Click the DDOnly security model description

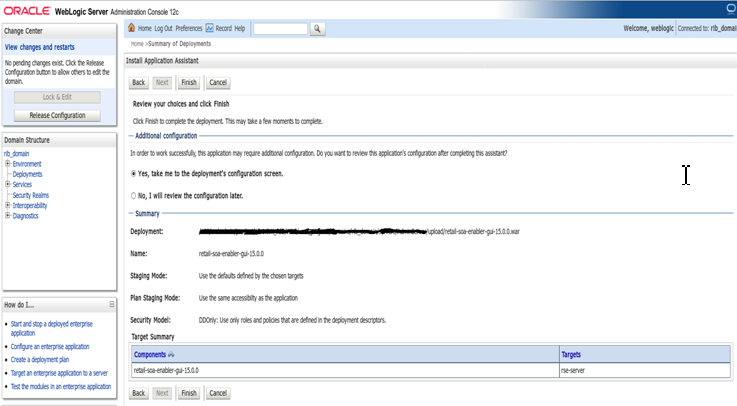click(292, 320)
